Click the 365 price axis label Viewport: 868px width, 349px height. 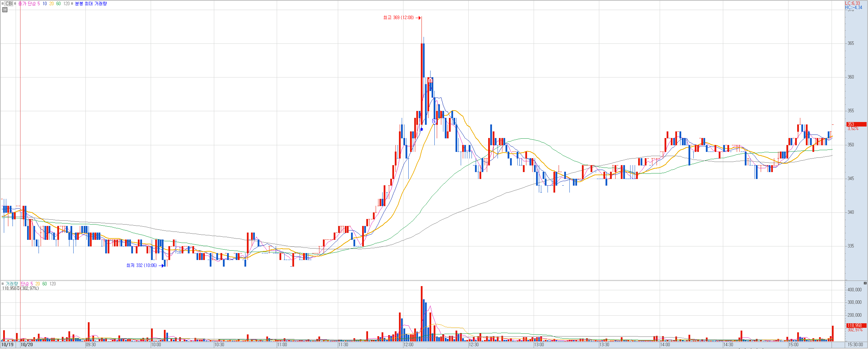pos(851,43)
